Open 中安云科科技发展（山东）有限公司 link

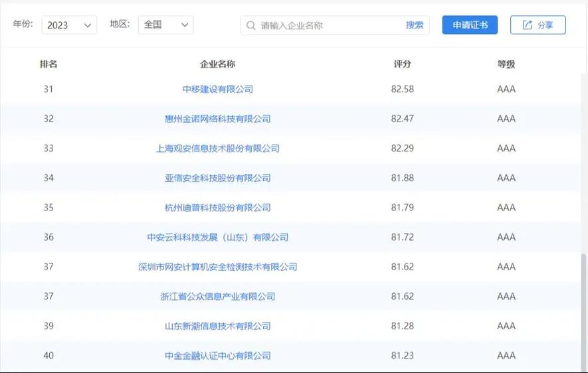click(x=217, y=237)
